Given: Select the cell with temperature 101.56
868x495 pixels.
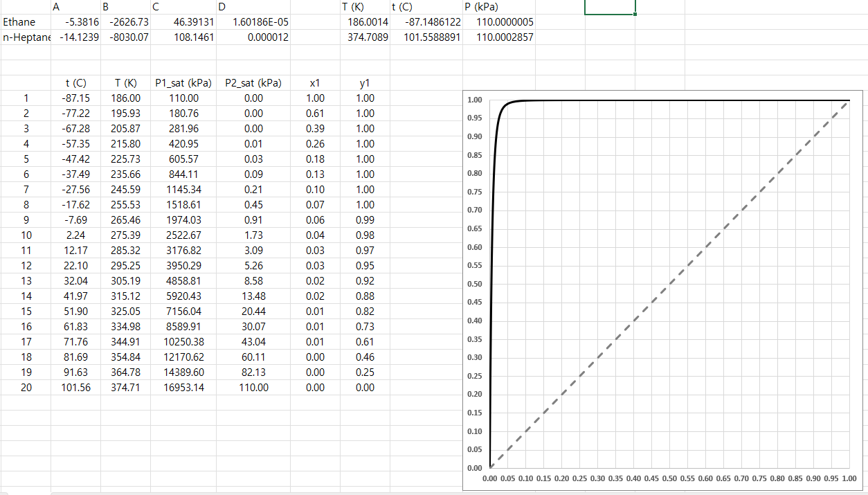Looking at the screenshot, I should (75, 388).
